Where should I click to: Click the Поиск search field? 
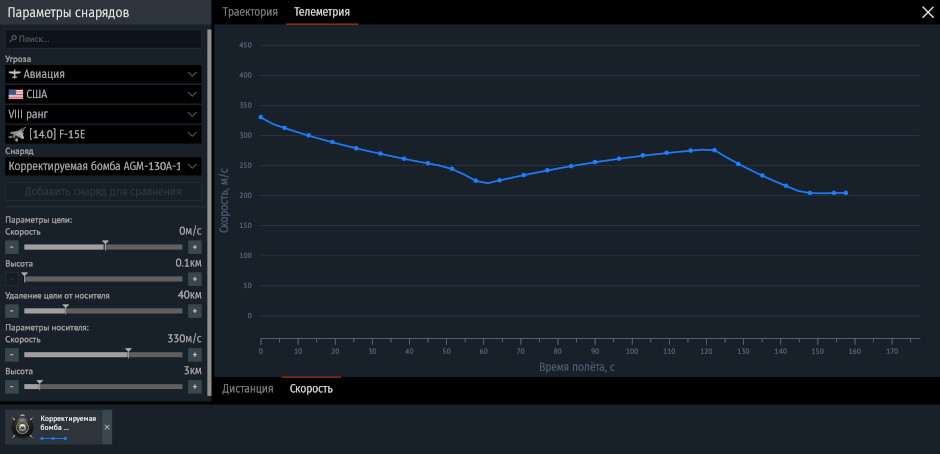(104, 39)
